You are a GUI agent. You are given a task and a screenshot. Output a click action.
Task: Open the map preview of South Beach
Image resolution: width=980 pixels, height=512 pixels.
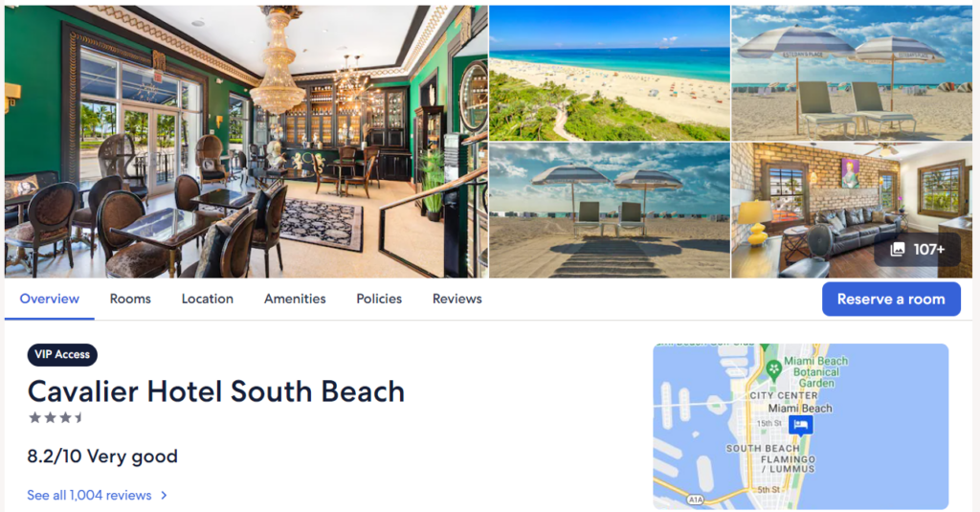click(x=801, y=427)
